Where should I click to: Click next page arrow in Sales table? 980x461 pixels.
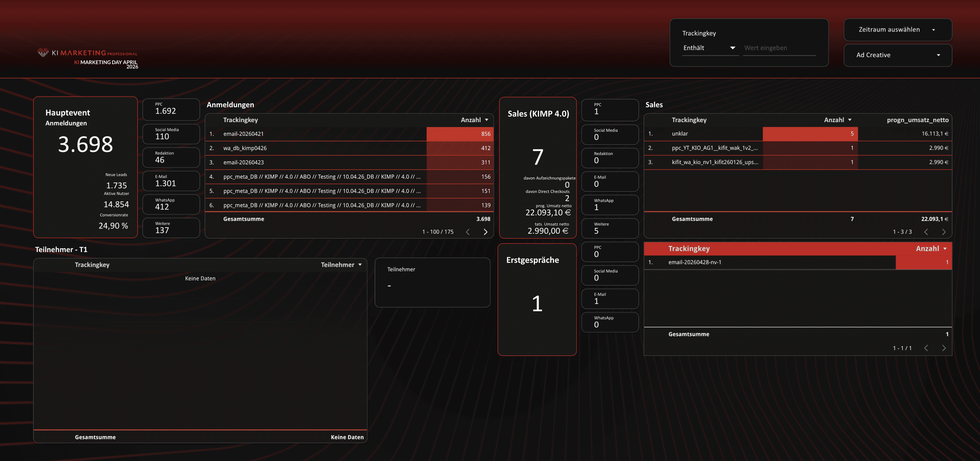pos(944,232)
